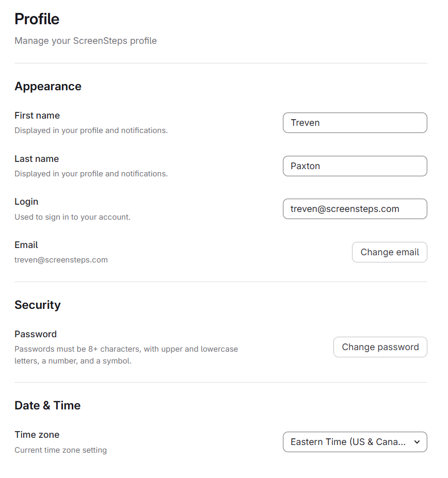This screenshot has height=478, width=448.
Task: Click the Time zone label
Action: click(x=37, y=435)
